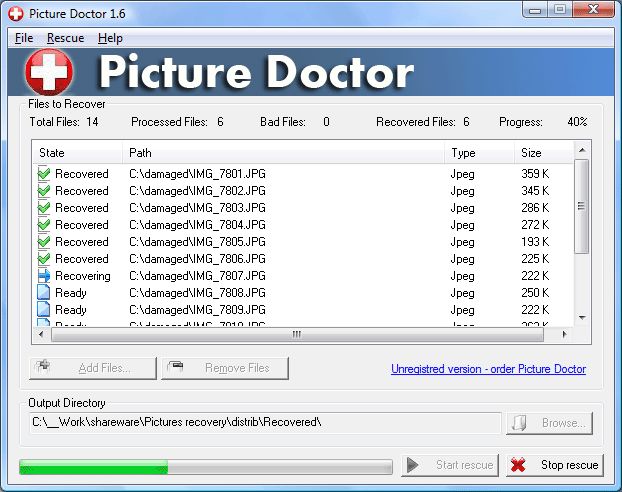Image resolution: width=622 pixels, height=492 pixels.
Task: Open the Unregistred version order Picture Doctor link
Action: (488, 369)
